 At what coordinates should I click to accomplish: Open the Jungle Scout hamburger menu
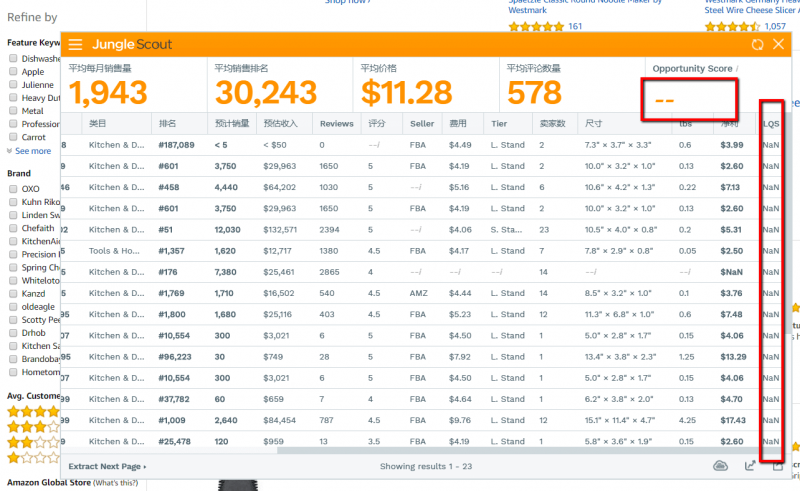76,44
